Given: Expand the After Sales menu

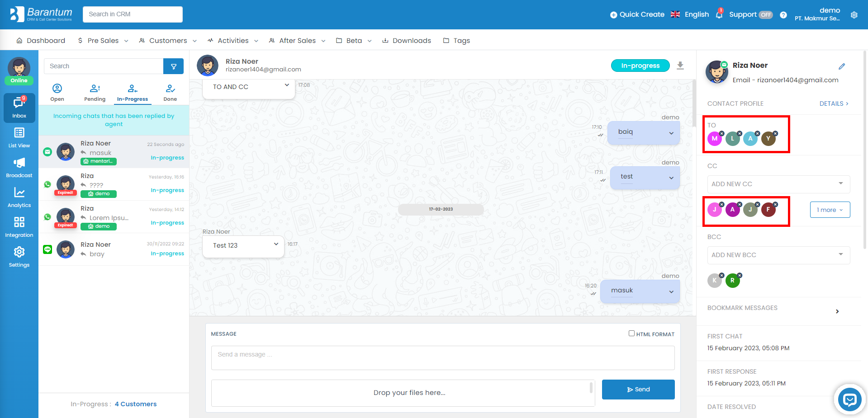Looking at the screenshot, I should [297, 41].
